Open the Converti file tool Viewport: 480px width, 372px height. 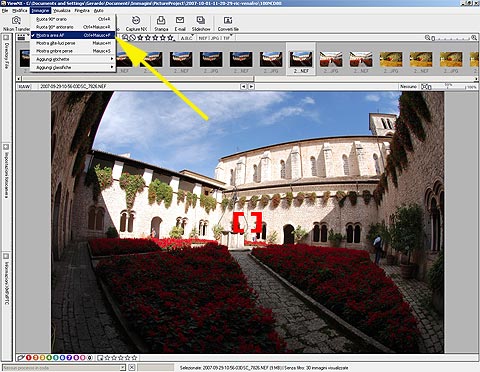pyautogui.click(x=228, y=23)
